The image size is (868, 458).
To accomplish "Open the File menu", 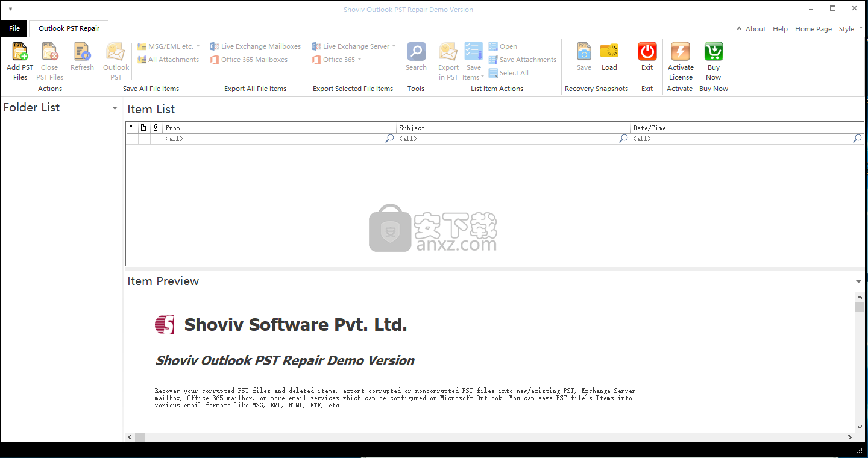I will [14, 28].
